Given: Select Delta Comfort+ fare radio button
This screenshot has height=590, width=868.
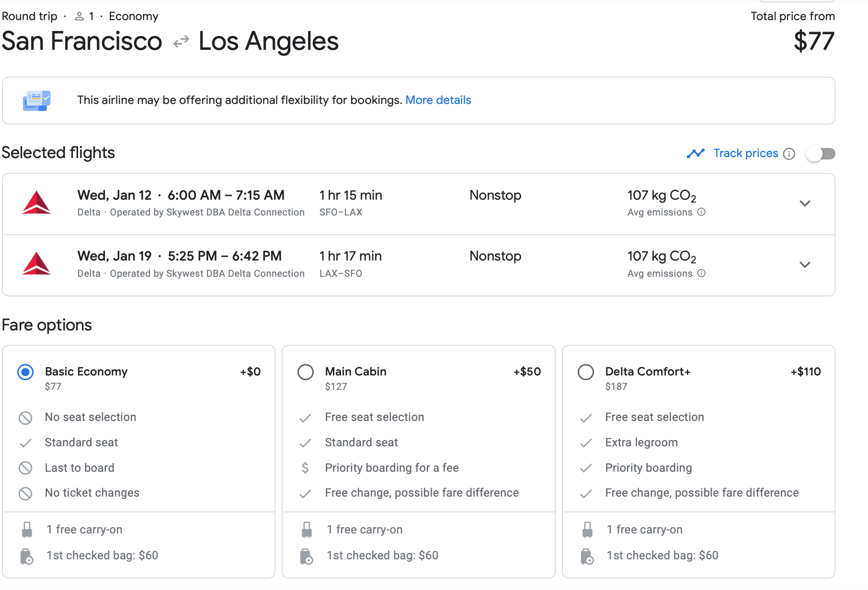Looking at the screenshot, I should click(586, 372).
